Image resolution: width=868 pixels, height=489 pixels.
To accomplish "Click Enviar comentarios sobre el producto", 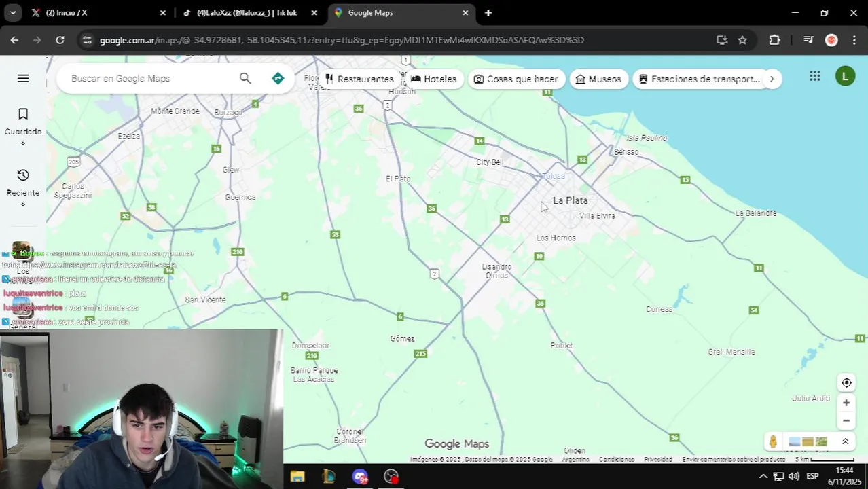I will pyautogui.click(x=734, y=460).
